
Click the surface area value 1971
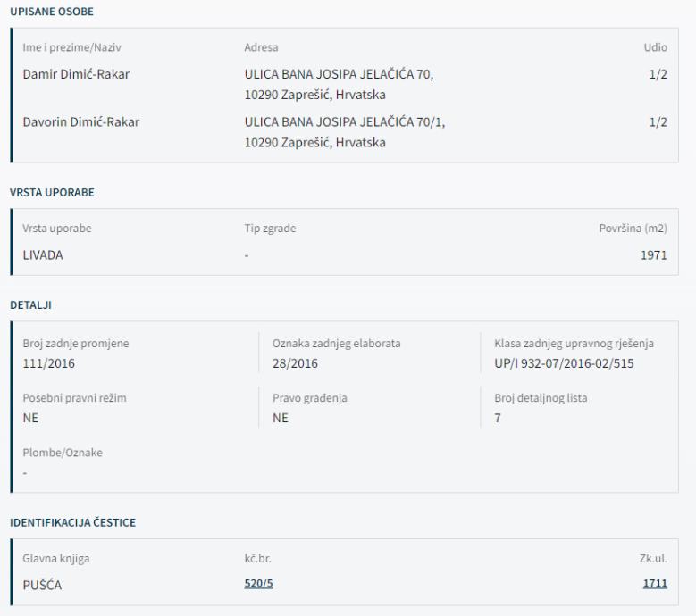(x=654, y=254)
